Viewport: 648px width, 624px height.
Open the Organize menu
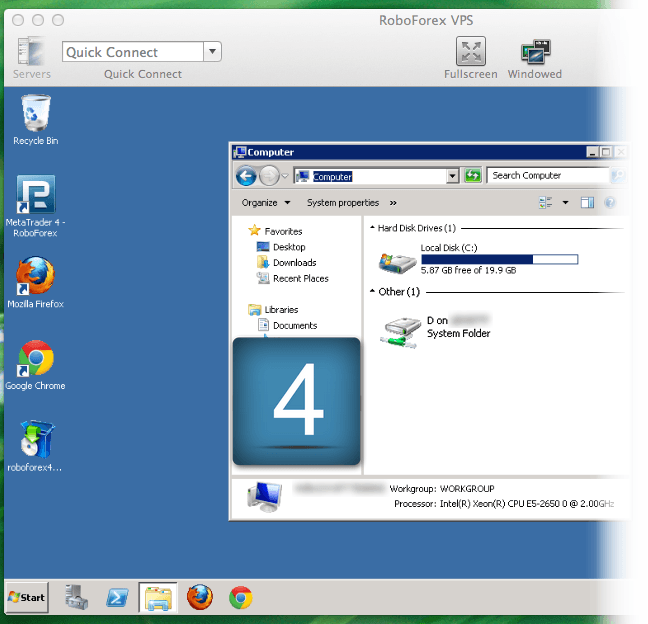(x=265, y=202)
